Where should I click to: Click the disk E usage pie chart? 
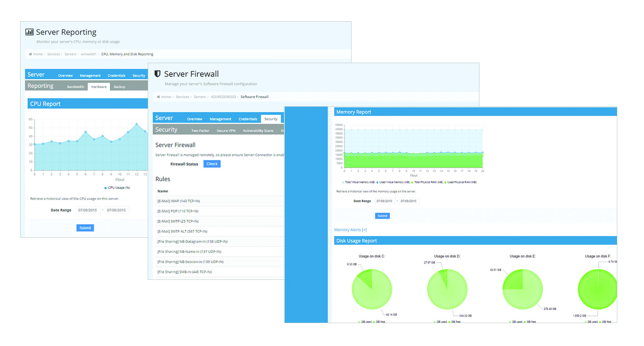point(522,289)
